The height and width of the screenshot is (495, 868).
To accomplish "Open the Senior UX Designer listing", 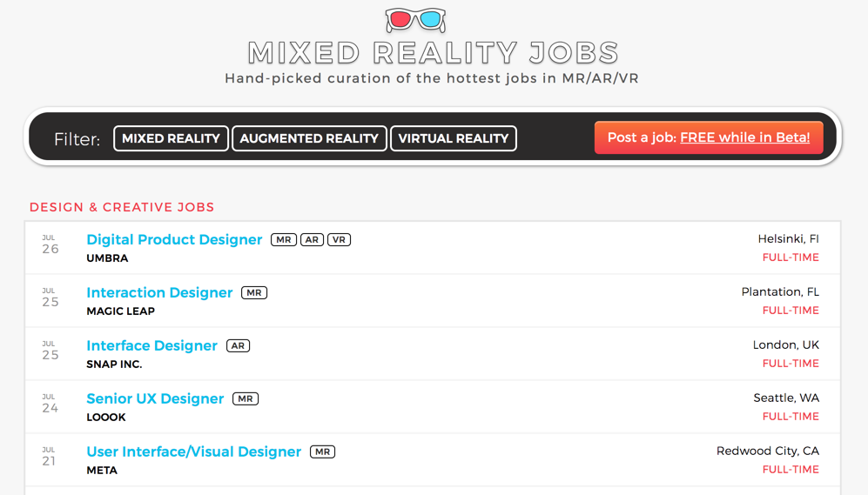I will 155,398.
